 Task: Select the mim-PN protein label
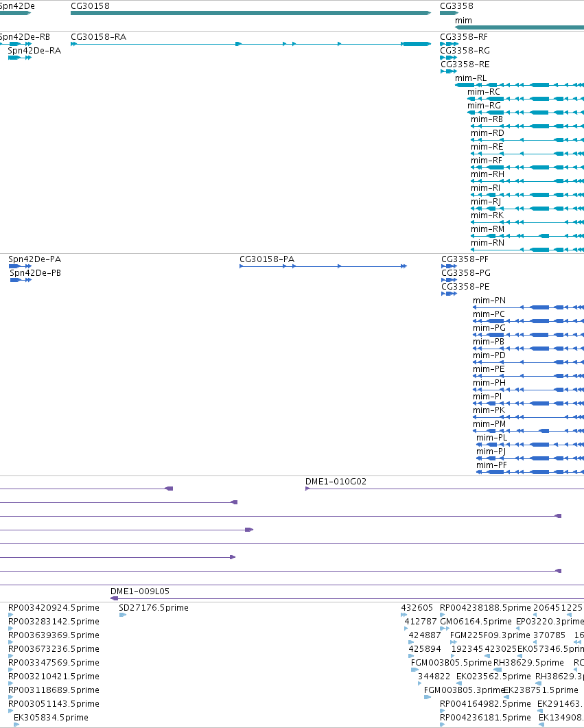[489, 301]
